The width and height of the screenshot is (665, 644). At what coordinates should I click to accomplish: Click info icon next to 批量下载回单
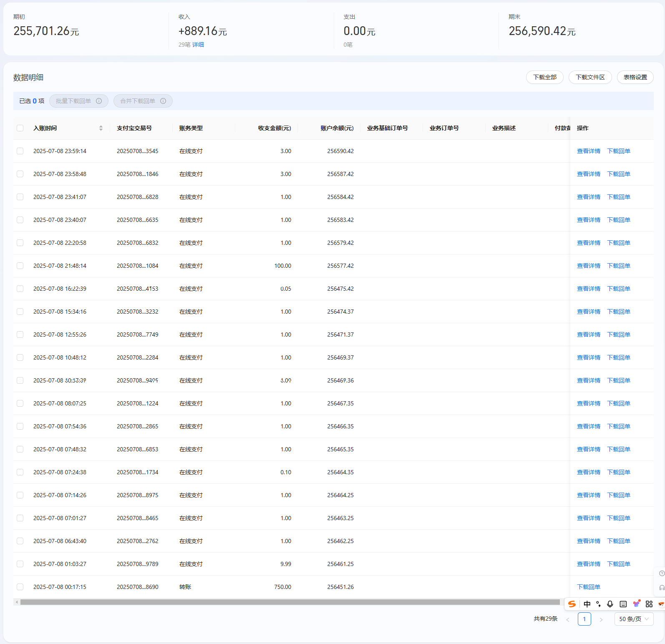click(x=99, y=101)
